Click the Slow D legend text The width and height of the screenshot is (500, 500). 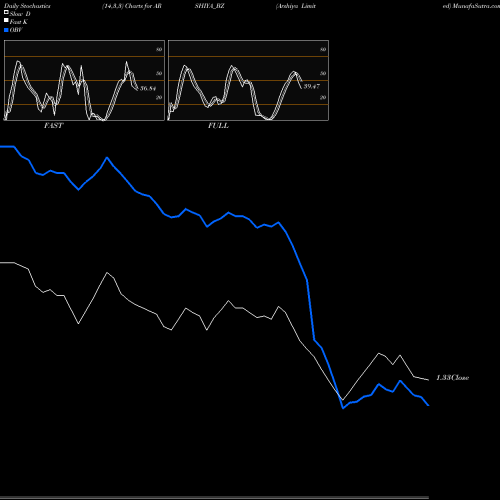20,14
